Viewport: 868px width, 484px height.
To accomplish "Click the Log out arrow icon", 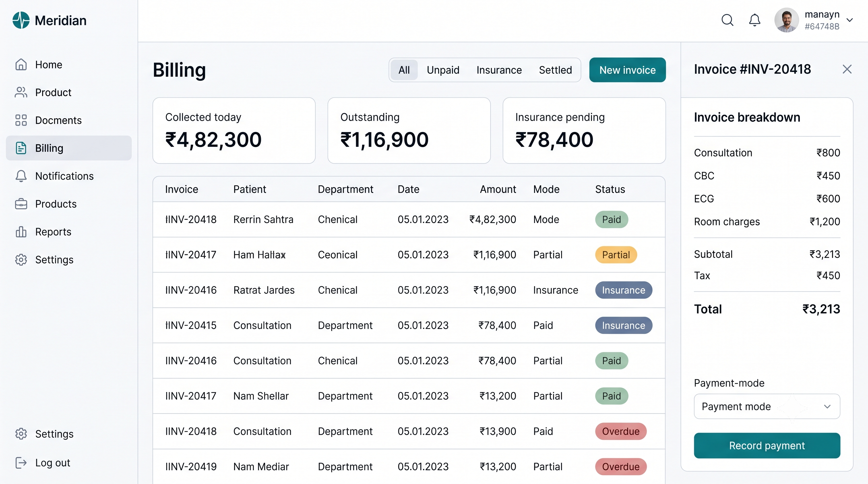I will click(21, 463).
